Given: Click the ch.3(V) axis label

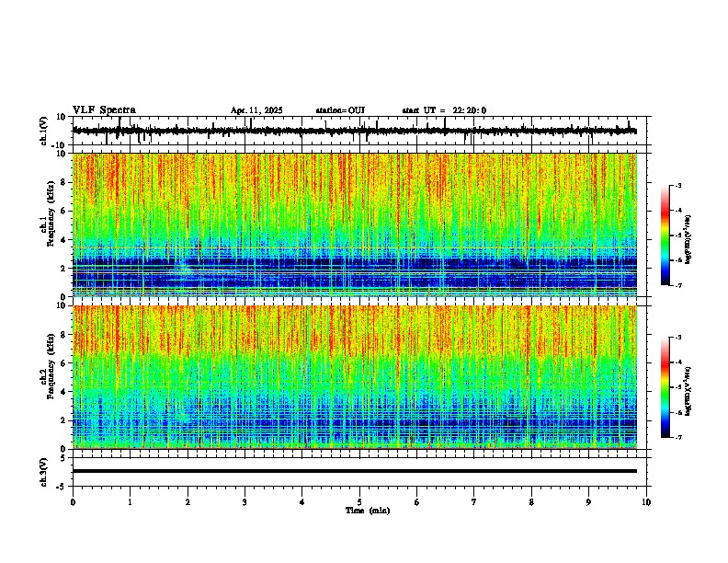Looking at the screenshot, I should tap(44, 472).
